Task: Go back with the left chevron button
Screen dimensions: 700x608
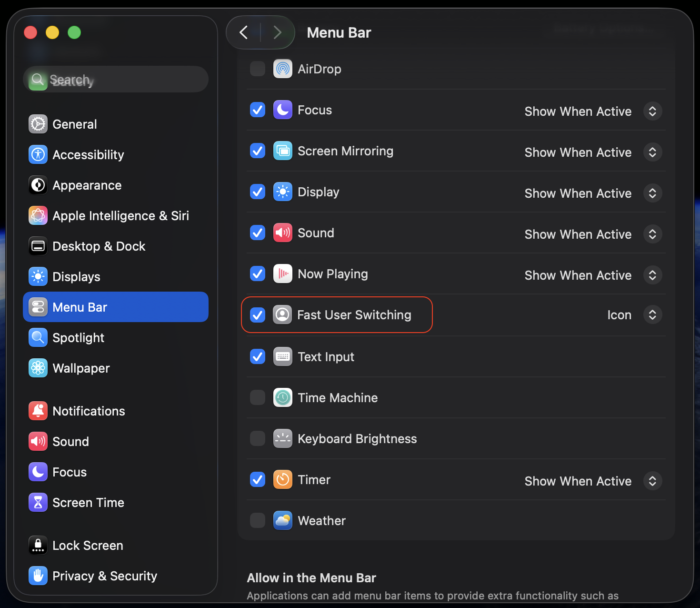Action: pos(244,32)
